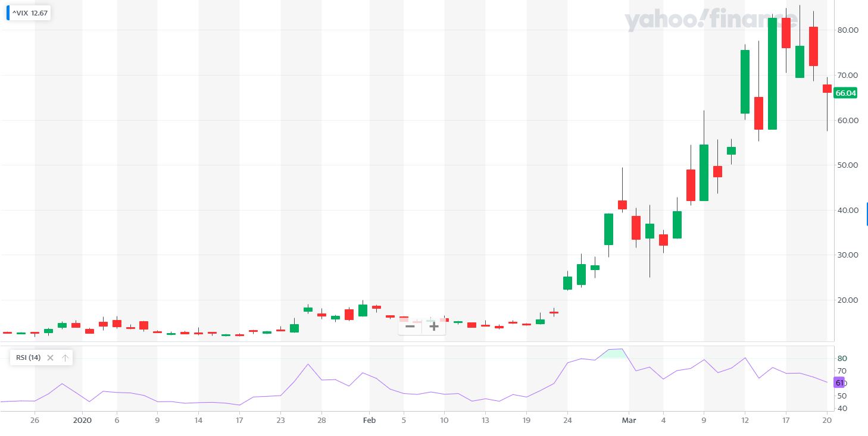Screen dimensions: 868x436
Task: Click the date axis label 20
Action: (827, 420)
